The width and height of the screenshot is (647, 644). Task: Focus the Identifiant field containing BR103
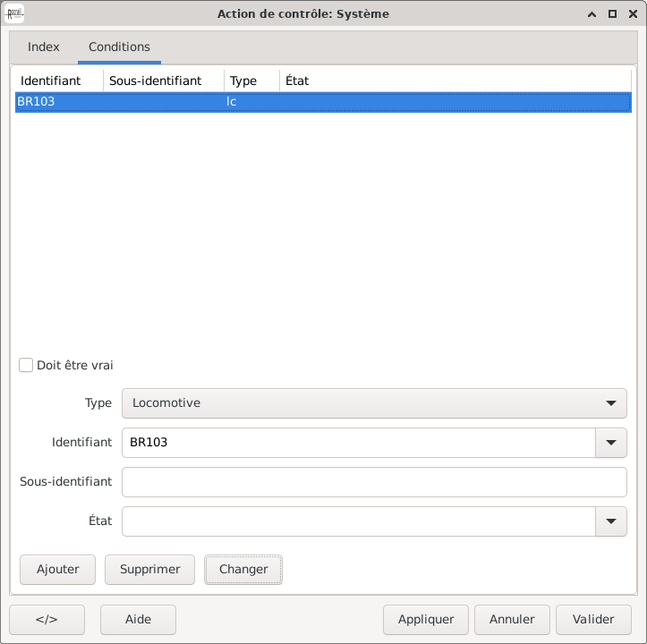coord(358,443)
